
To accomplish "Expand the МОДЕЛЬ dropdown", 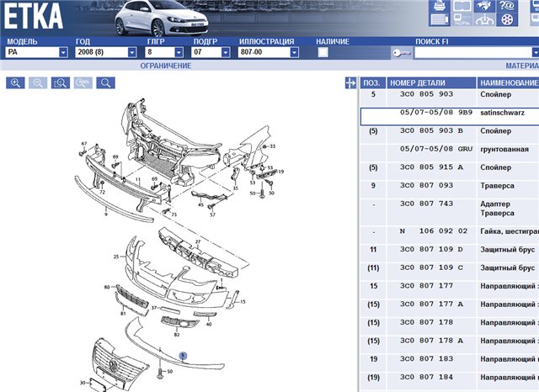I will click(x=63, y=52).
